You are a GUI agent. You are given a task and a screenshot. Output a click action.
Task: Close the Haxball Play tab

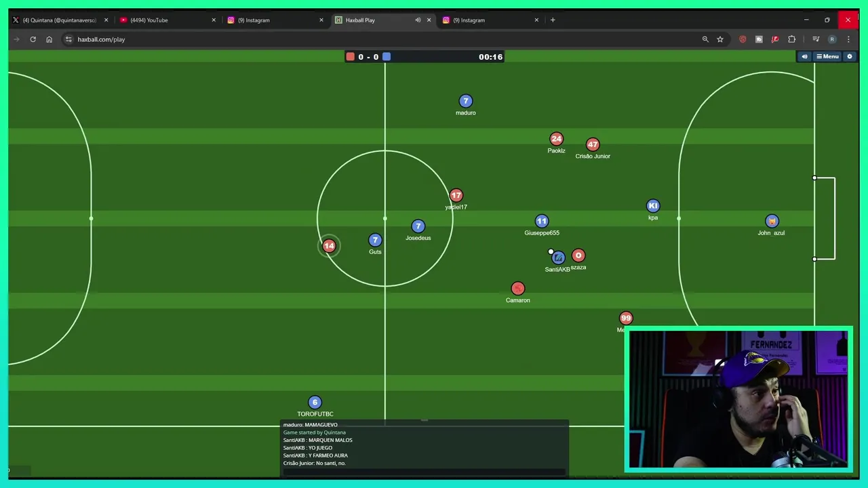coord(429,20)
